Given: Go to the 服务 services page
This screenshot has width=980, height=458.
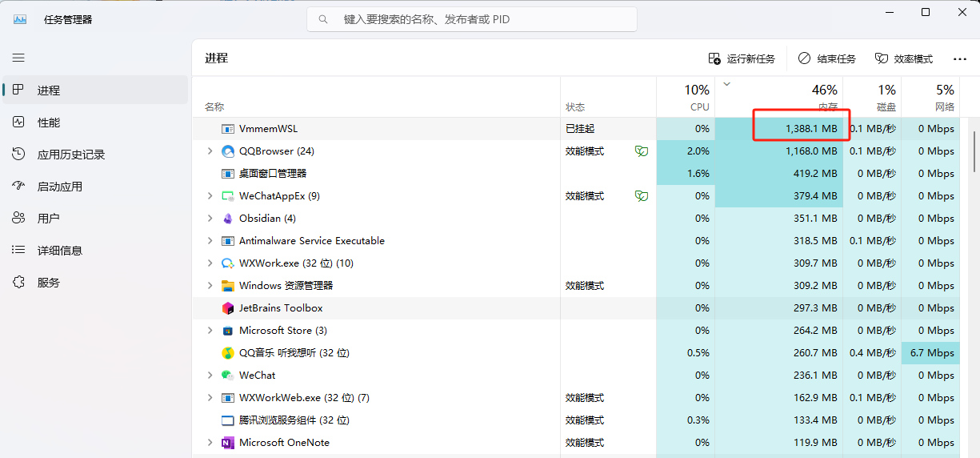Looking at the screenshot, I should point(49,283).
